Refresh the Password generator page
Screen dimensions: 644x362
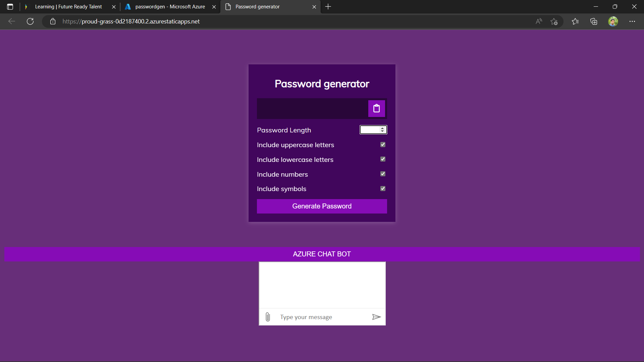point(30,21)
